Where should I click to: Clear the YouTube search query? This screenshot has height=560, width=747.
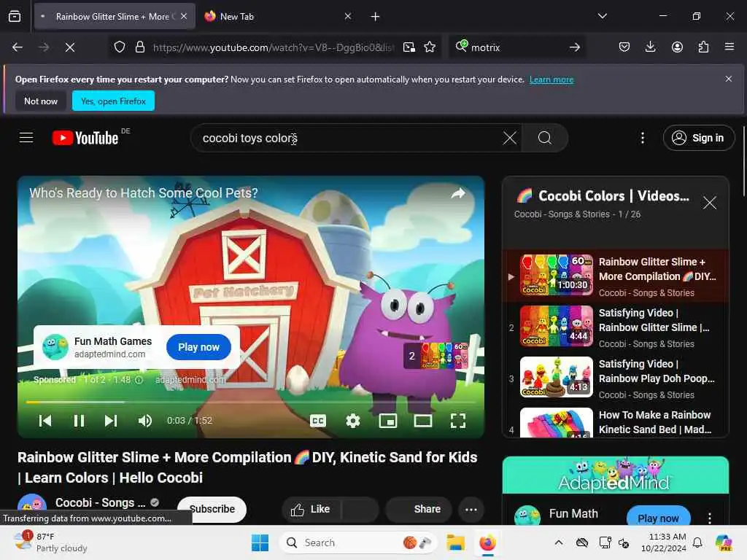point(509,138)
